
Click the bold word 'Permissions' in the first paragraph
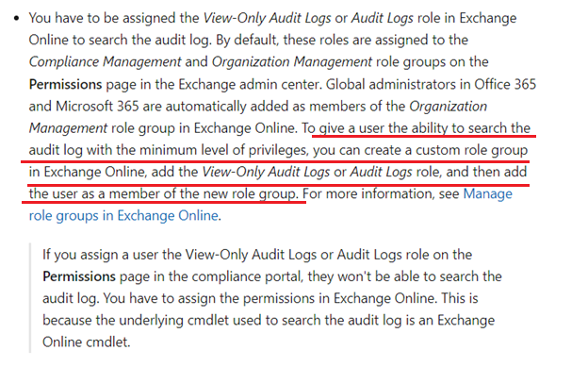(65, 84)
